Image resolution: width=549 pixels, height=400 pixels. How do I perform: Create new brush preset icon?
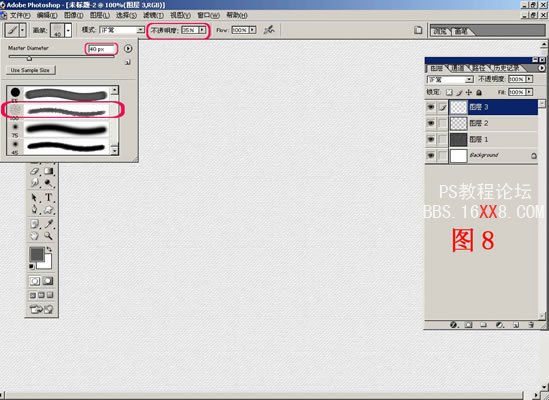(128, 62)
